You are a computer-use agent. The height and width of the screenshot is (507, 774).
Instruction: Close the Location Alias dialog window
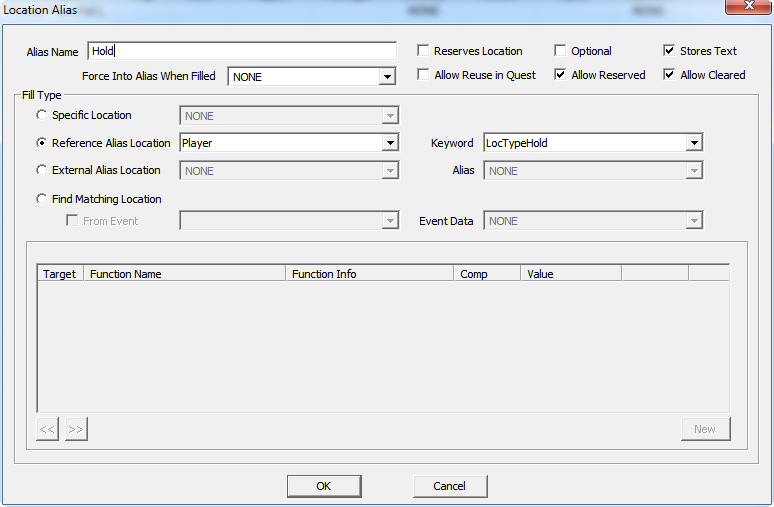(747, 8)
